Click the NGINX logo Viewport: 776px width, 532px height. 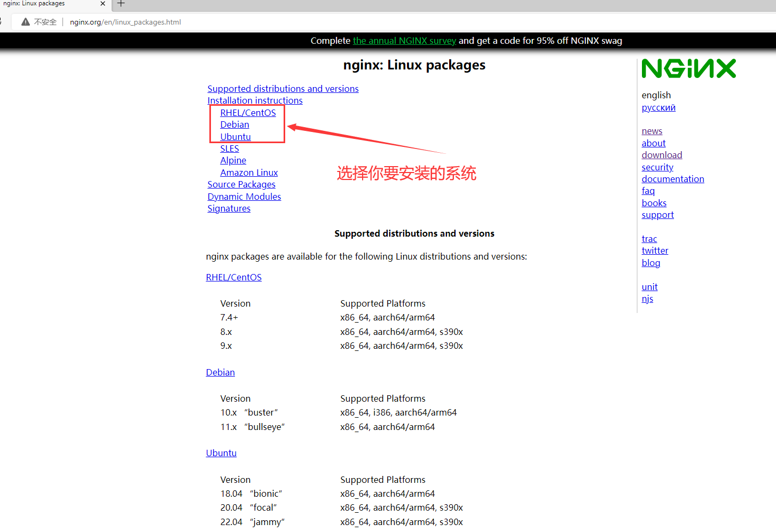[688, 68]
